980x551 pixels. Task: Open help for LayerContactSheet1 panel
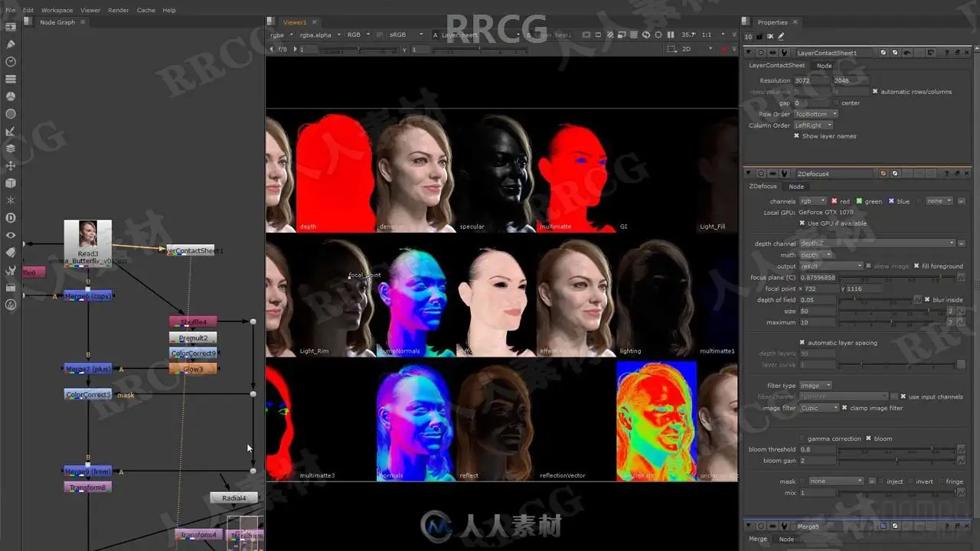(x=946, y=53)
